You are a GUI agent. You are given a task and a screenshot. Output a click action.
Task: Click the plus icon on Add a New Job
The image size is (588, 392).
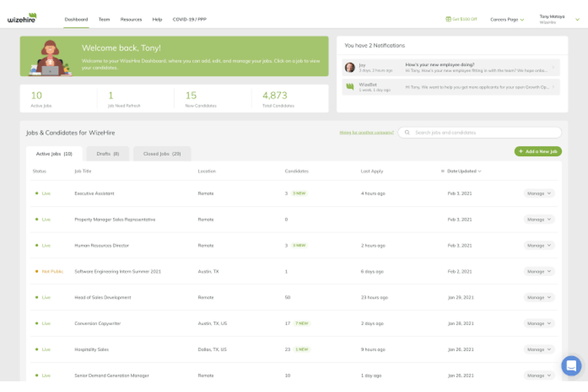(521, 151)
